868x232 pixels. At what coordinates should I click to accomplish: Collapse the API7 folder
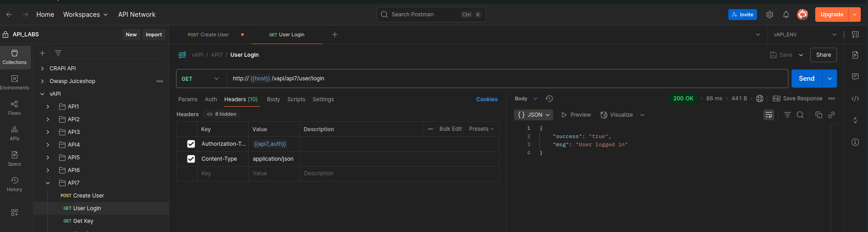tap(48, 183)
